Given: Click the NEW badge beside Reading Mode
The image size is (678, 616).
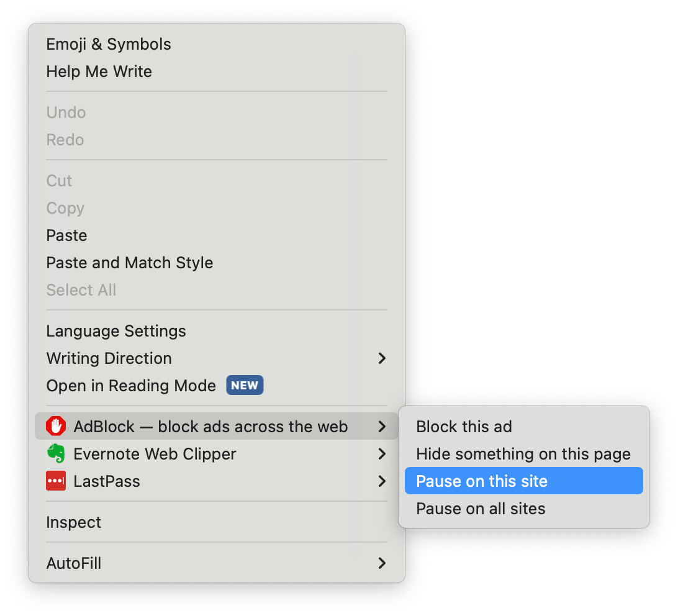Looking at the screenshot, I should 245,386.
